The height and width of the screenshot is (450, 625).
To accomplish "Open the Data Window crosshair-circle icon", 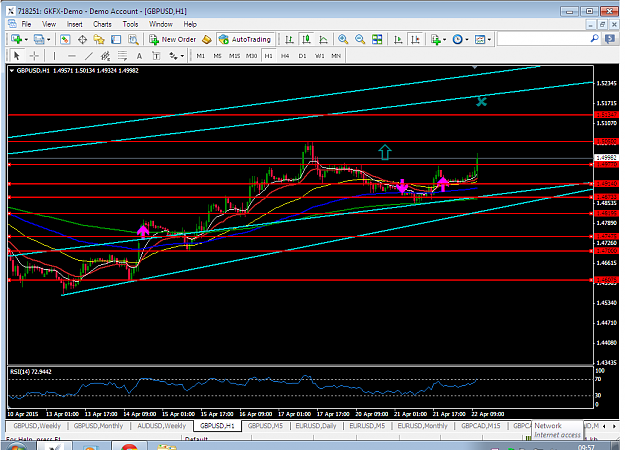I will tap(82, 39).
